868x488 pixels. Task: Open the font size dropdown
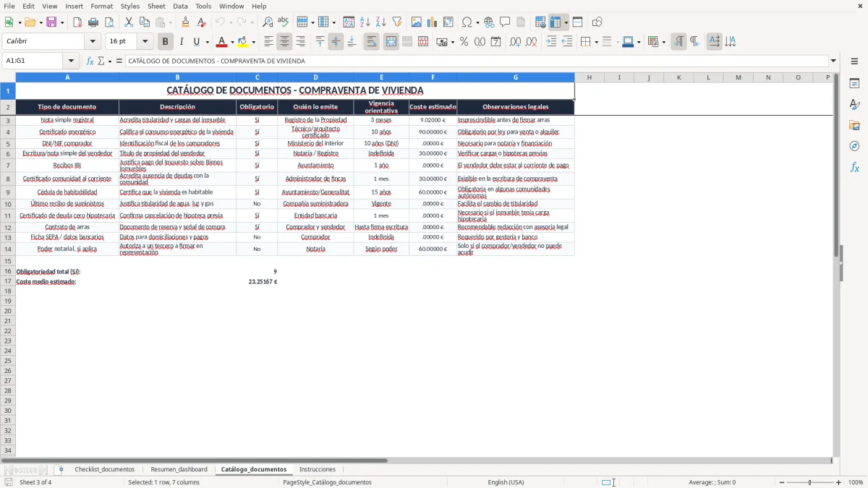(x=145, y=42)
